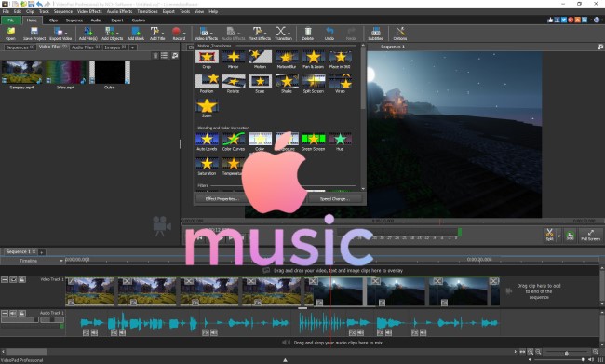The height and width of the screenshot is (364, 605).
Task: Click the Undo toolbar icon
Action: pyautogui.click(x=329, y=33)
